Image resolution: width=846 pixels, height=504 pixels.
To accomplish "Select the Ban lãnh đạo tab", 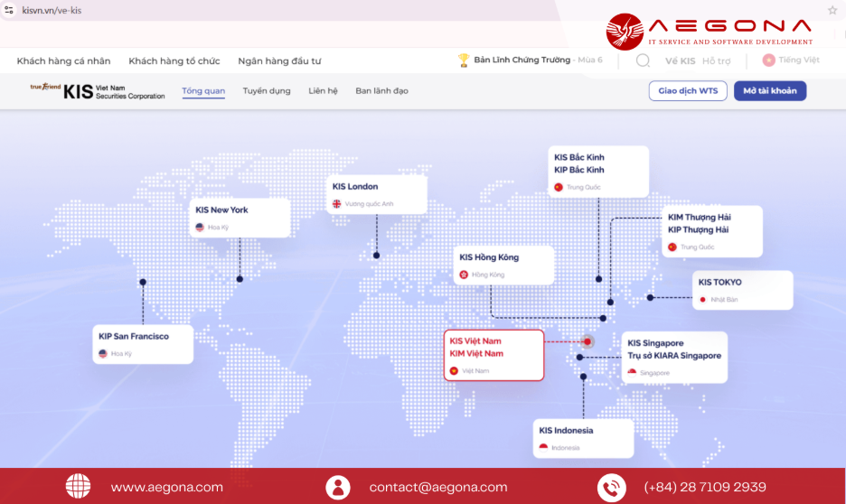I will [x=381, y=90].
